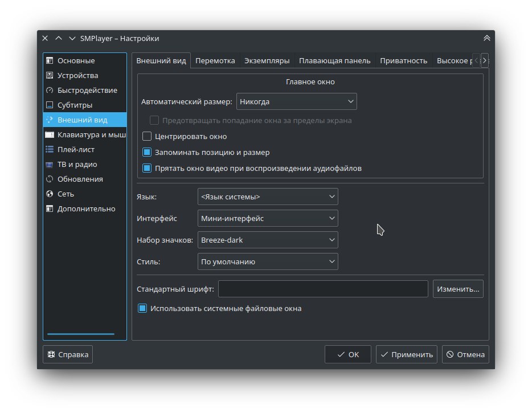The image size is (532, 413).
Task: Shade window with up arrow in title bar
Action: 59,38
